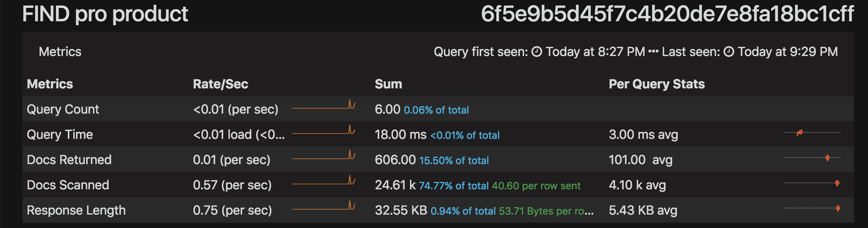Click the Rate/Sec column header

click(x=221, y=84)
